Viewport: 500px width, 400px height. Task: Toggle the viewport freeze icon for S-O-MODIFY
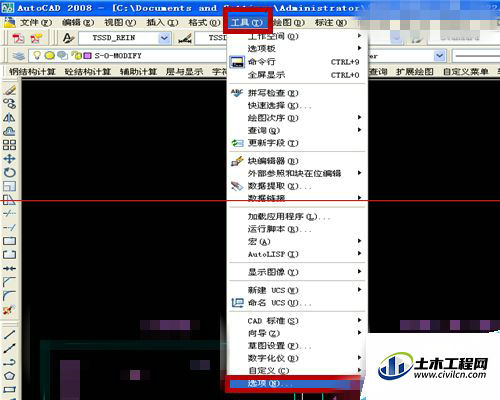[62, 55]
